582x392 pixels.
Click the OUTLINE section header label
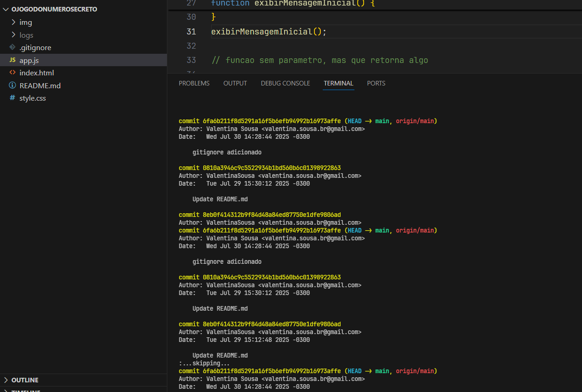coord(25,380)
